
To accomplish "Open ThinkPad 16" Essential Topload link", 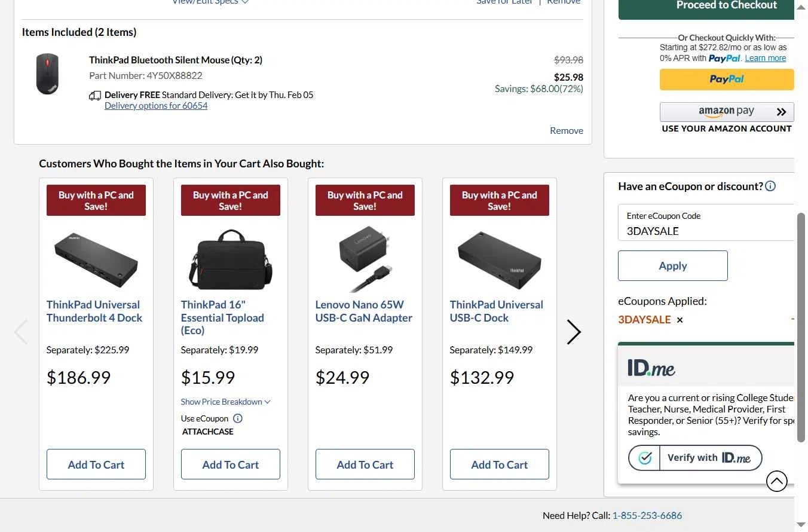I will (x=222, y=317).
